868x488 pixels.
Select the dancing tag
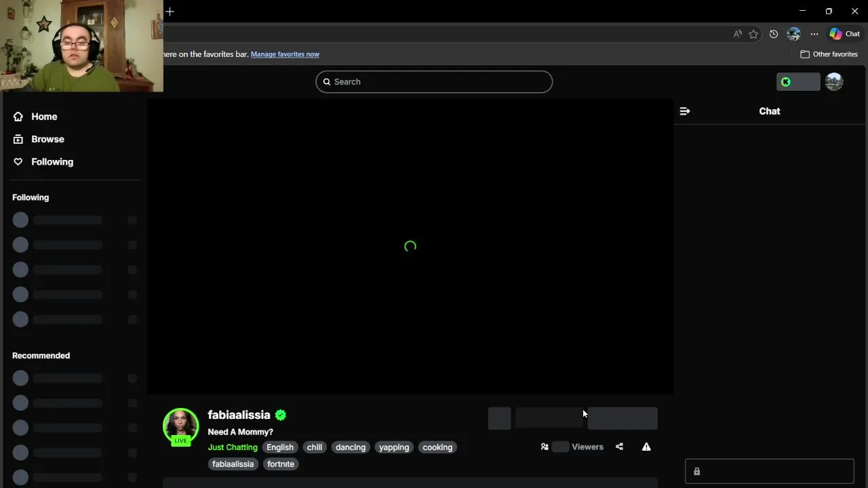(351, 447)
